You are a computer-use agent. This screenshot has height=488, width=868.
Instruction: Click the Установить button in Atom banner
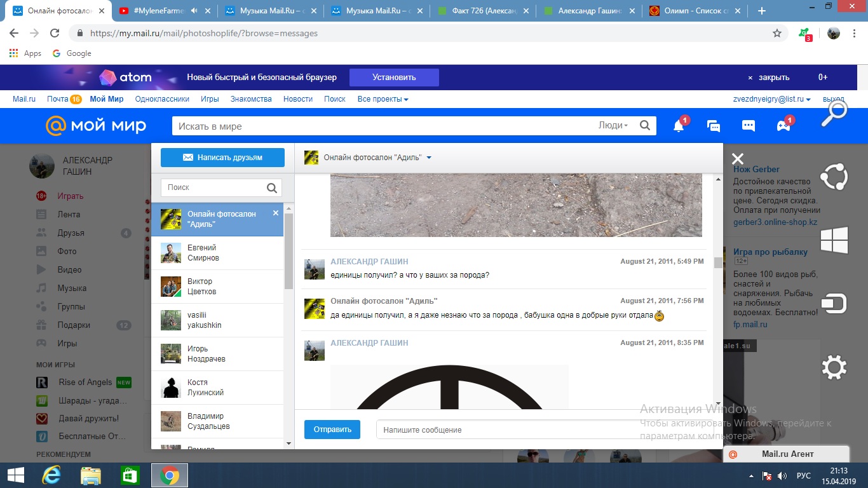(x=394, y=78)
